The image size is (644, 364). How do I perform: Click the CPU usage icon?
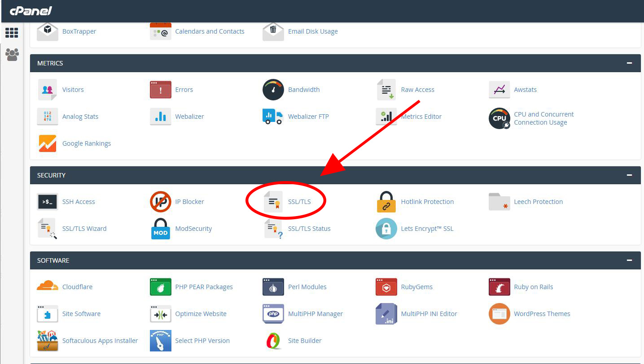click(499, 118)
